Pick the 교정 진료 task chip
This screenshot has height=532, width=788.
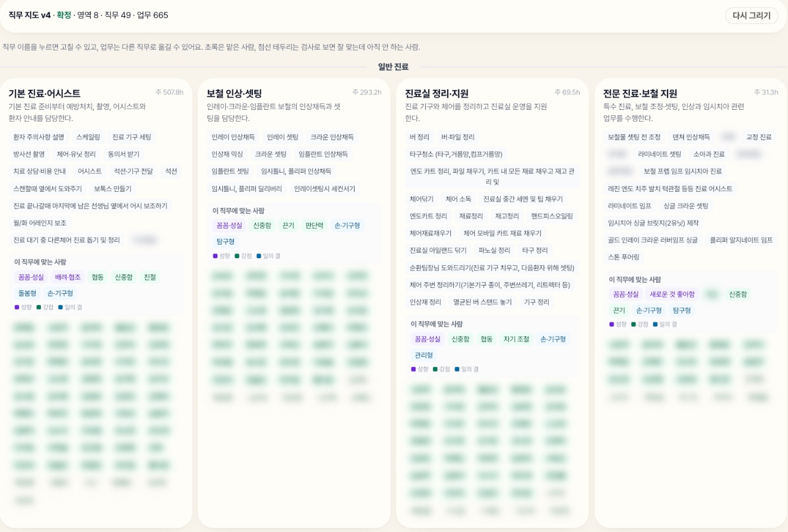coord(759,137)
